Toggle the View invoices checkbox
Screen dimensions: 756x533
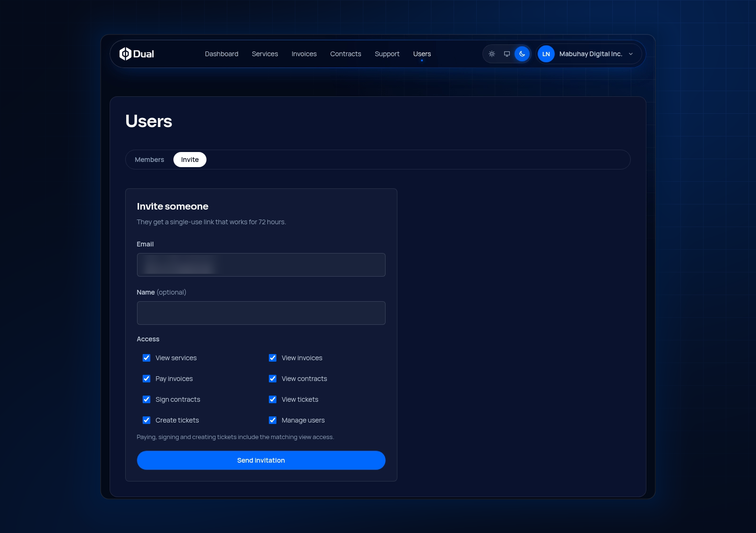[273, 358]
